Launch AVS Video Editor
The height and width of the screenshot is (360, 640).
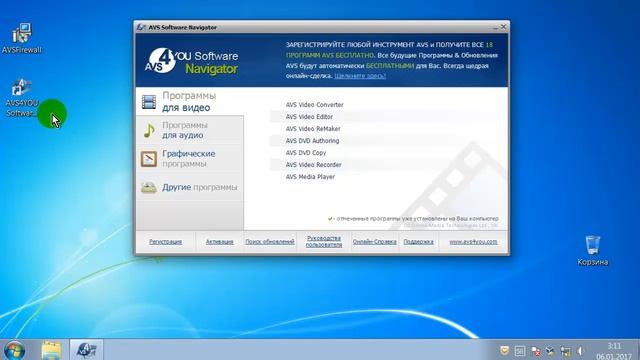pyautogui.click(x=309, y=117)
